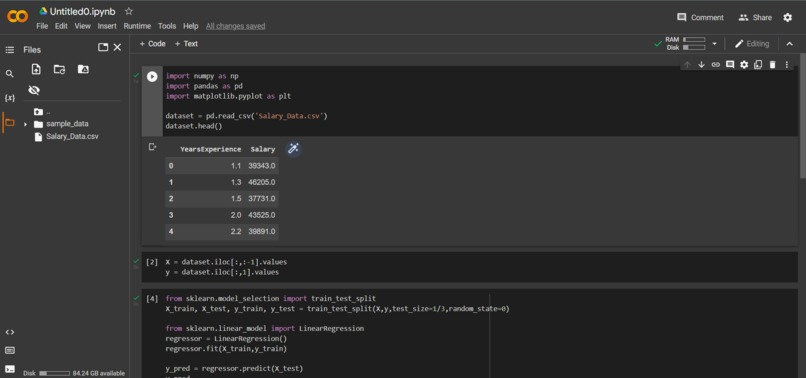This screenshot has height=378, width=806.
Task: Close the Files panel
Action: [x=117, y=47]
